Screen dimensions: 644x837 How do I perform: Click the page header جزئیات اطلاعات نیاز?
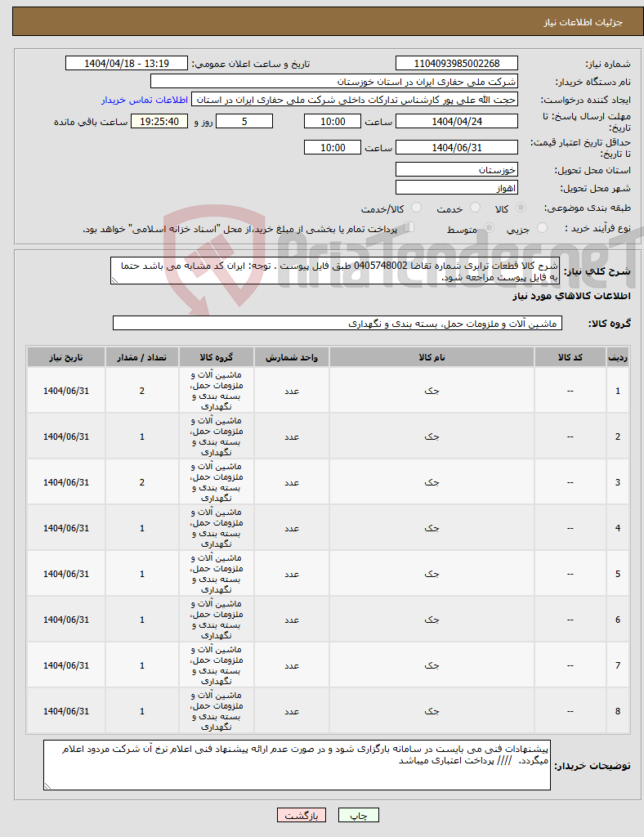583,22
